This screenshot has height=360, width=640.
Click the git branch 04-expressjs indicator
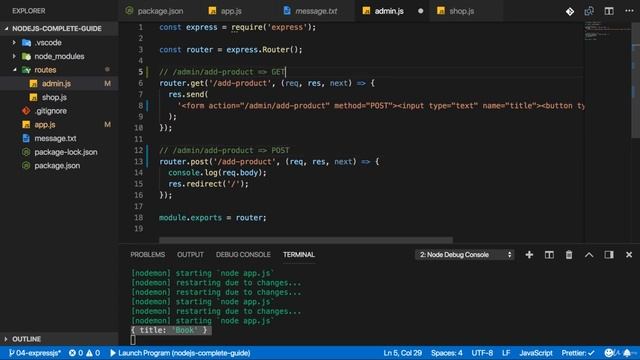click(35, 353)
